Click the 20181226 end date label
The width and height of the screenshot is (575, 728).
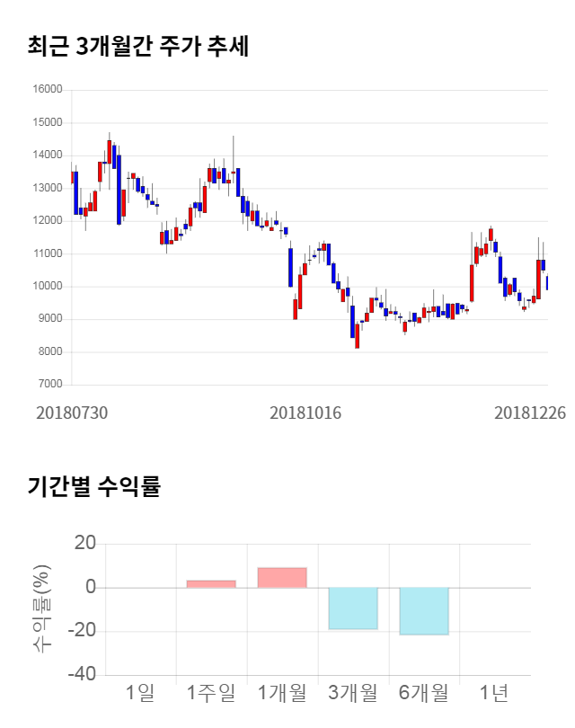click(x=530, y=413)
